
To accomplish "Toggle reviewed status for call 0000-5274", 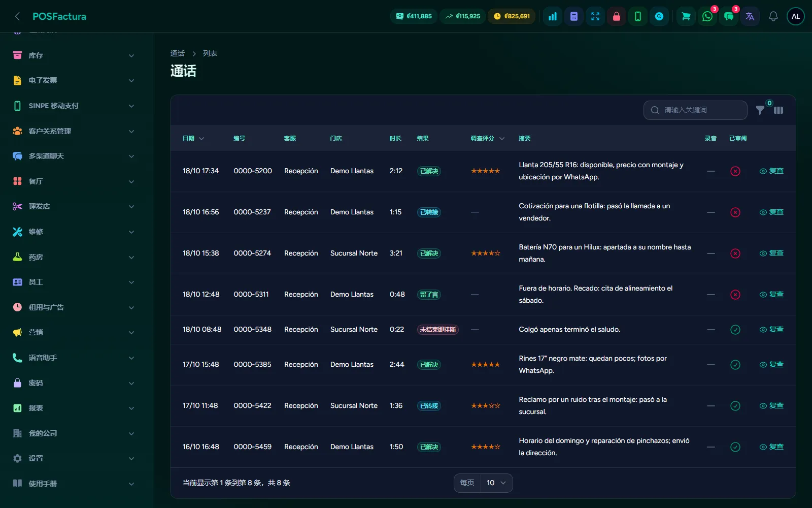I will pyautogui.click(x=735, y=253).
